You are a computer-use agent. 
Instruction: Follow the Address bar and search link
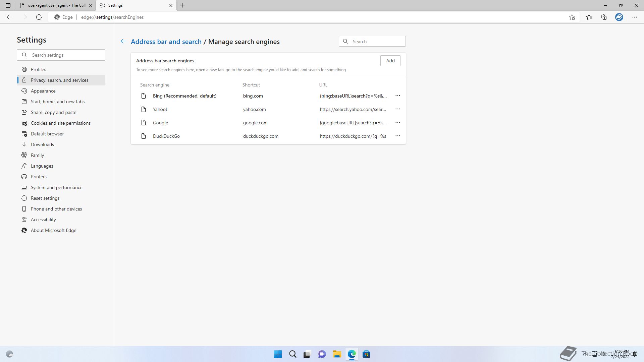point(166,42)
